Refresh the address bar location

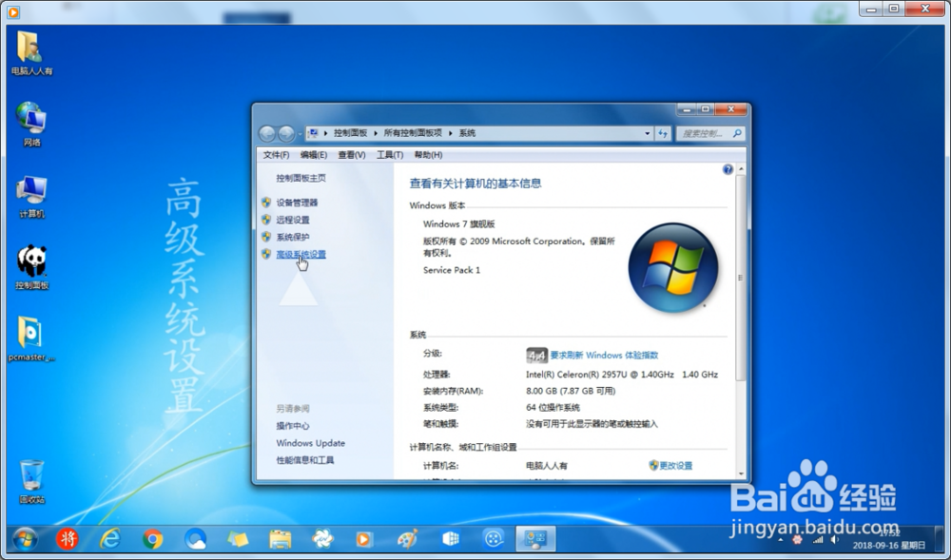(663, 133)
